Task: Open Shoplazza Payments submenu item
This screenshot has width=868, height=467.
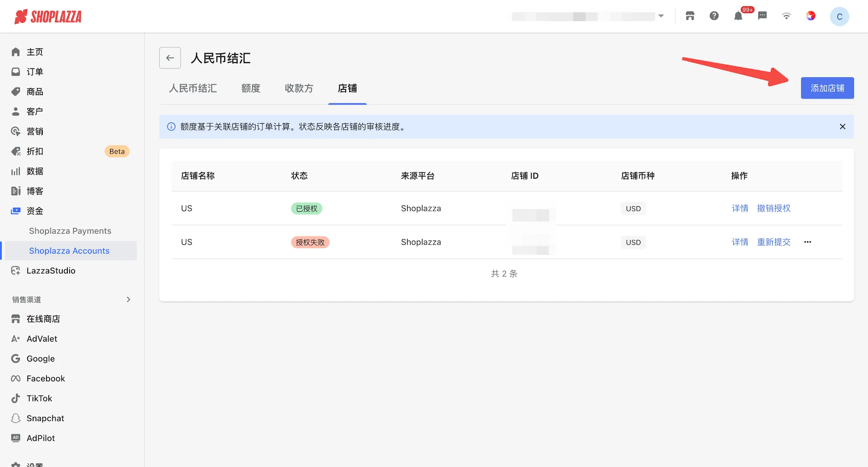Action: coord(70,231)
